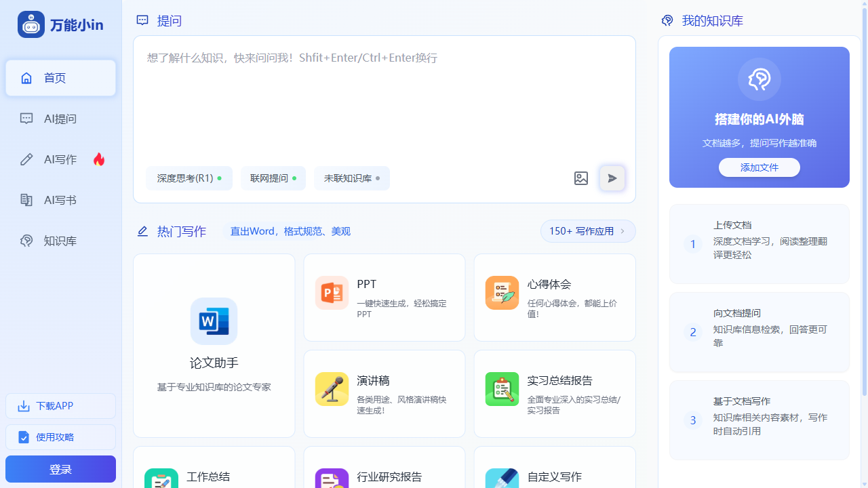Open 知识库 sidebar item
Viewport: 868px width, 488px height.
(60, 241)
